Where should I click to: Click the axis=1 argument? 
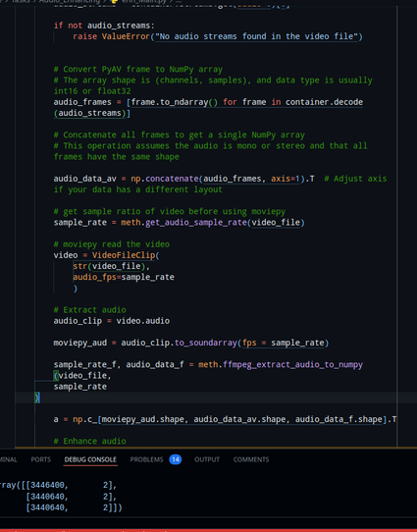pyautogui.click(x=286, y=179)
